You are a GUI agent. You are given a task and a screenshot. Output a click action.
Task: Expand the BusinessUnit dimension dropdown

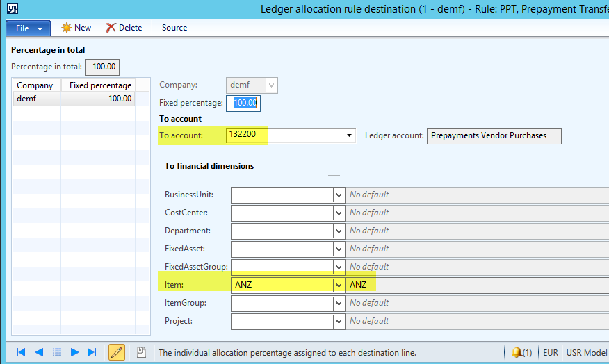[x=339, y=195]
